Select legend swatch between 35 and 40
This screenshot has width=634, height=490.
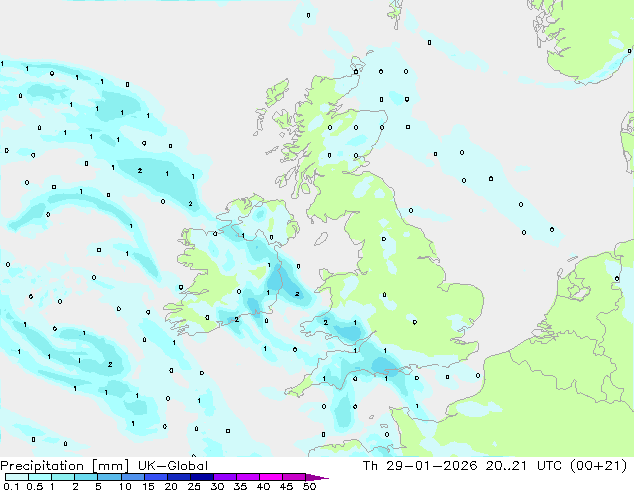tap(247, 477)
